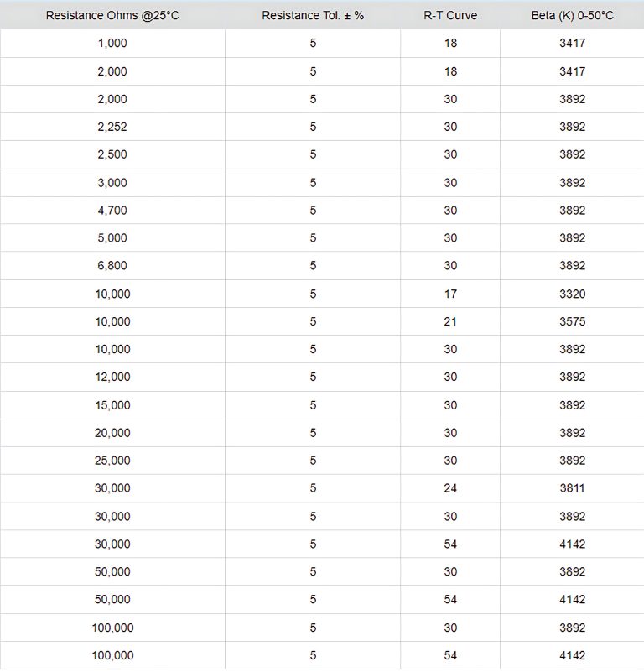This screenshot has width=644, height=672.
Task: Click the Resistance Tol. ± % header
Action: (313, 16)
